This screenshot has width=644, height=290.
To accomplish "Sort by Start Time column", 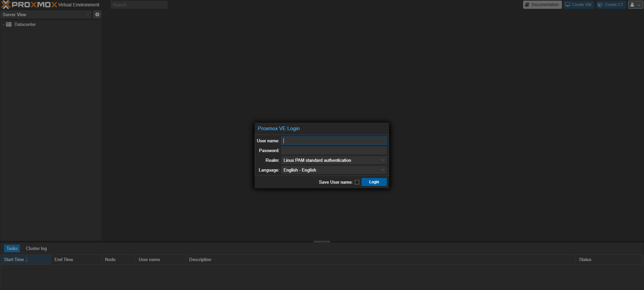I will [26, 260].
